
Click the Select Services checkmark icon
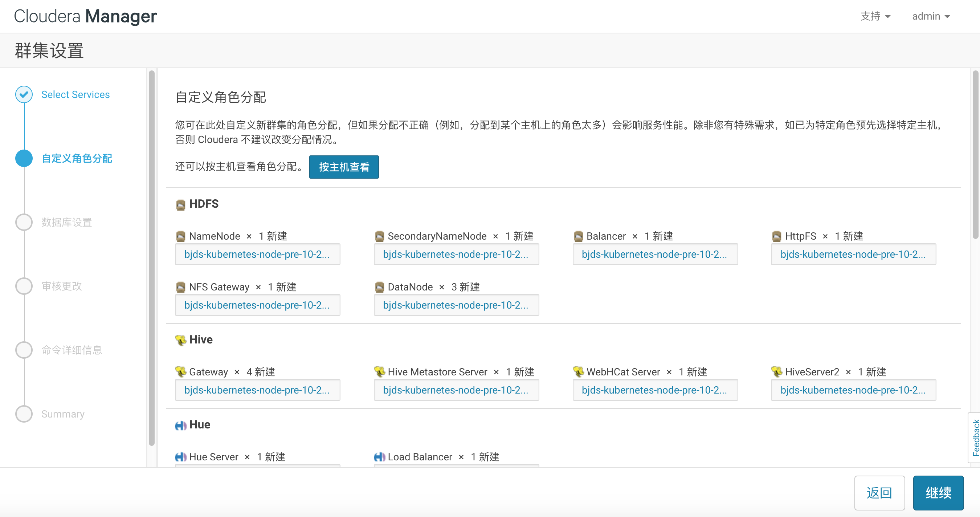pyautogui.click(x=24, y=94)
